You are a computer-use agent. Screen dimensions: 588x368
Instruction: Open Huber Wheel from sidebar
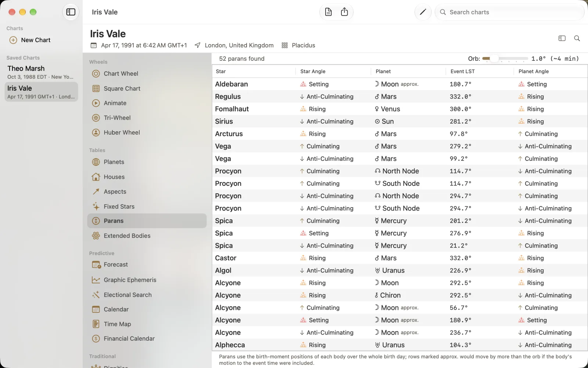(147, 132)
